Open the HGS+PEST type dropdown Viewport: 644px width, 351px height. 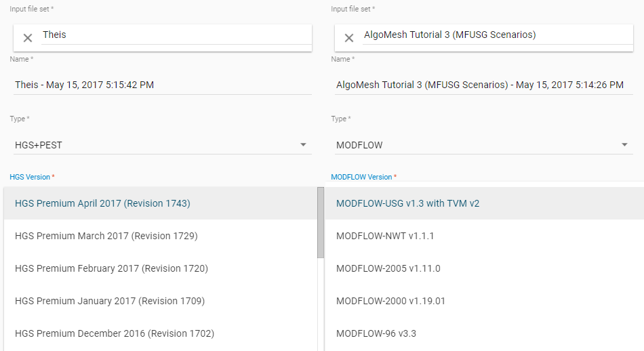tap(163, 145)
